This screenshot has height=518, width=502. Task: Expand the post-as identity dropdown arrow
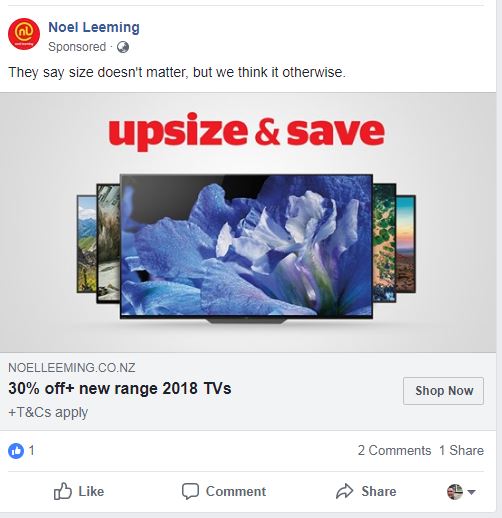pyautogui.click(x=471, y=492)
